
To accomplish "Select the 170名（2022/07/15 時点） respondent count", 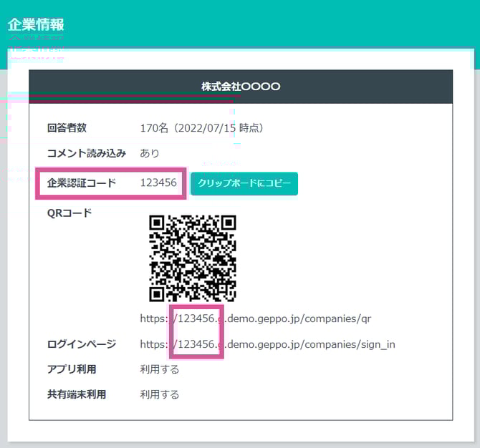I will 204,128.
